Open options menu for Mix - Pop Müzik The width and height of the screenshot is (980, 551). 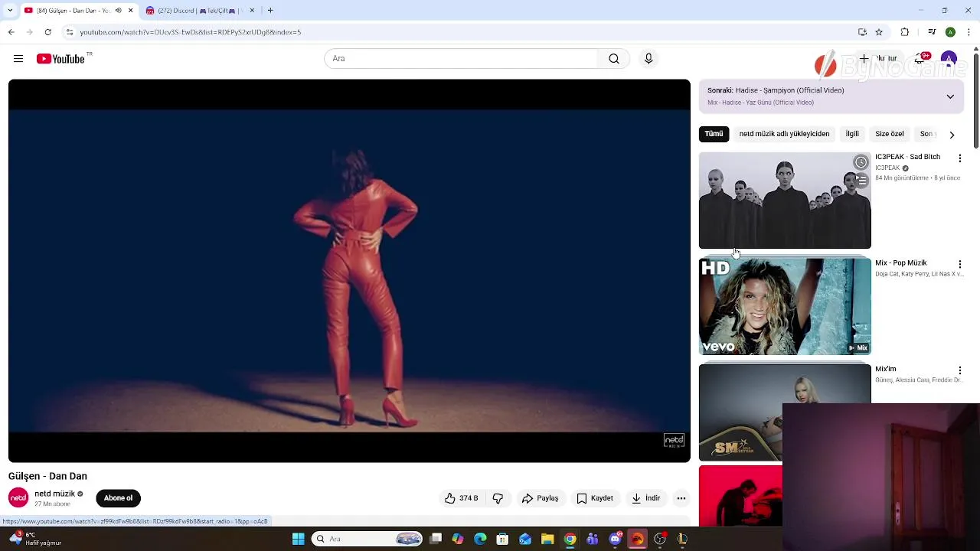tap(959, 264)
